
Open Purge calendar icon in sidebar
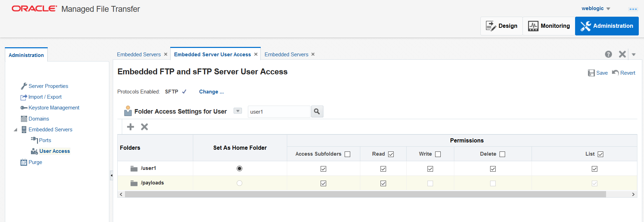[x=24, y=162]
